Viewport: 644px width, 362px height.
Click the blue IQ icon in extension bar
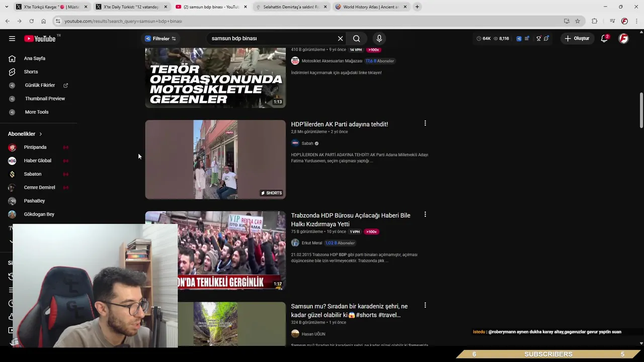(x=519, y=39)
